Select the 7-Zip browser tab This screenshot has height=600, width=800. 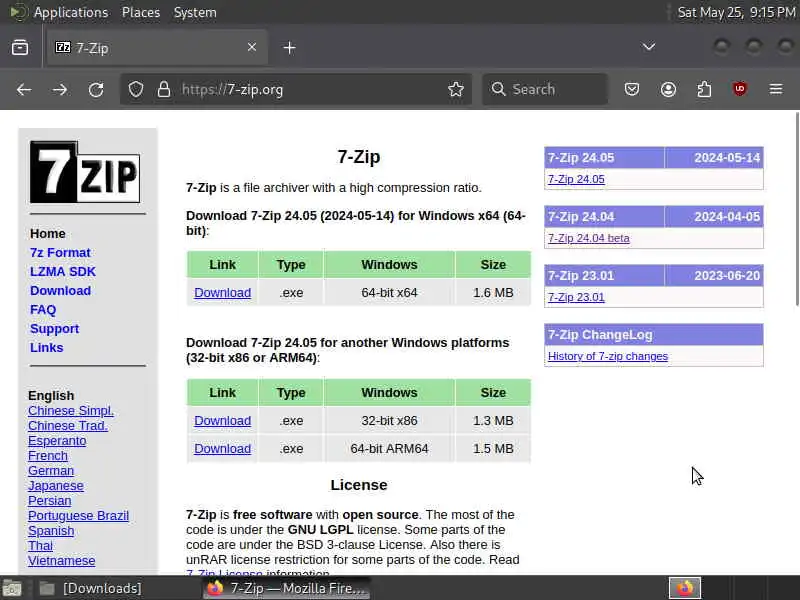[x=157, y=47]
